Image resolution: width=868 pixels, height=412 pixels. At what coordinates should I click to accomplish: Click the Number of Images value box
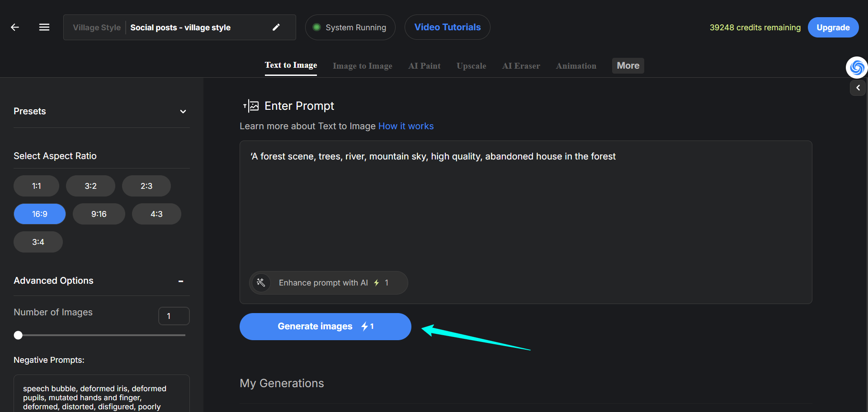pyautogui.click(x=174, y=316)
